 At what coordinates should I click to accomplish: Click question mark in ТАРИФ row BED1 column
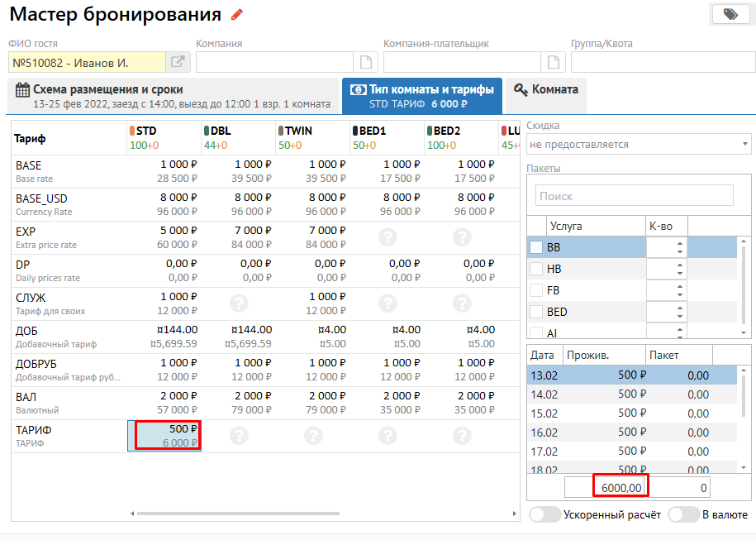388,436
